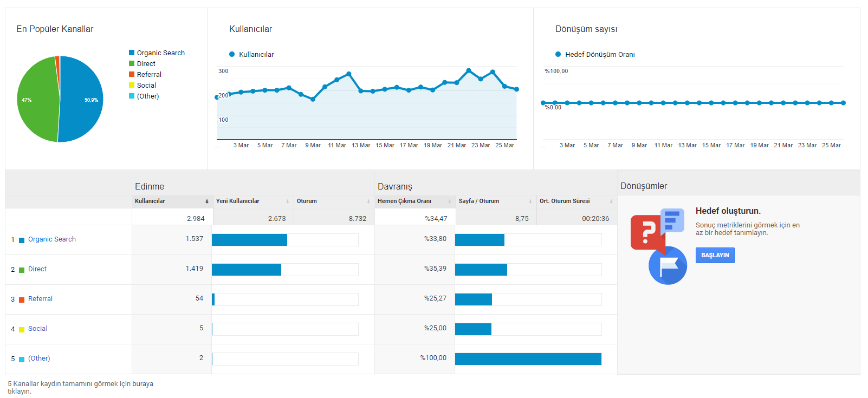Click the Hedef Dönüşüm Oranı legend dot
Screen dimensions: 868x398
click(x=558, y=54)
